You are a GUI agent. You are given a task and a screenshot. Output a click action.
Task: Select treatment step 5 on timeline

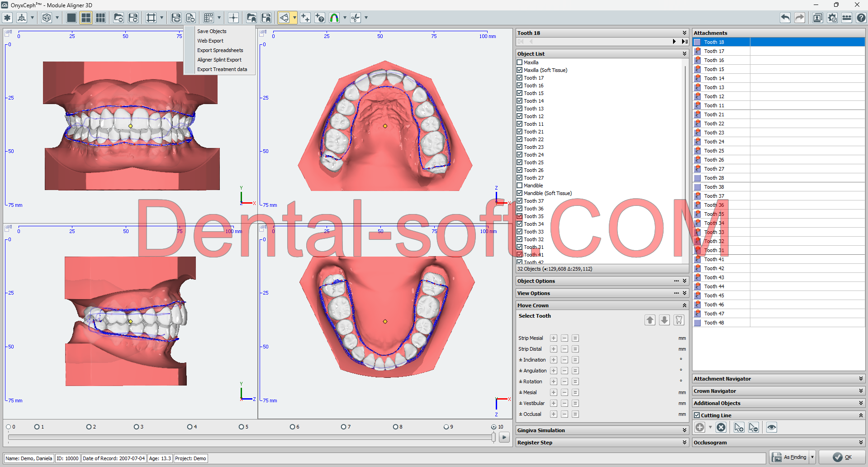click(241, 427)
